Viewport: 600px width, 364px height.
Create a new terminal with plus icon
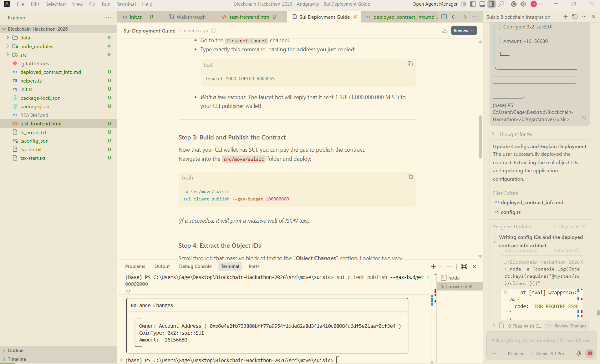click(433, 266)
